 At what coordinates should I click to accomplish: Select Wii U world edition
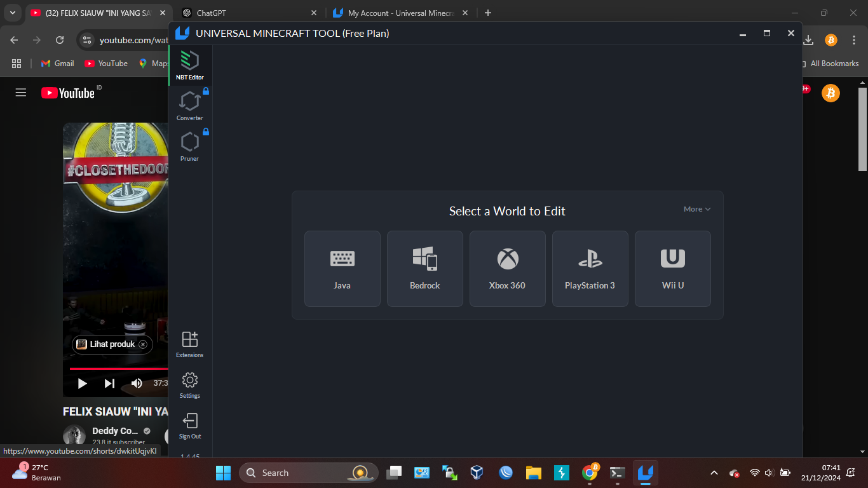(673, 269)
